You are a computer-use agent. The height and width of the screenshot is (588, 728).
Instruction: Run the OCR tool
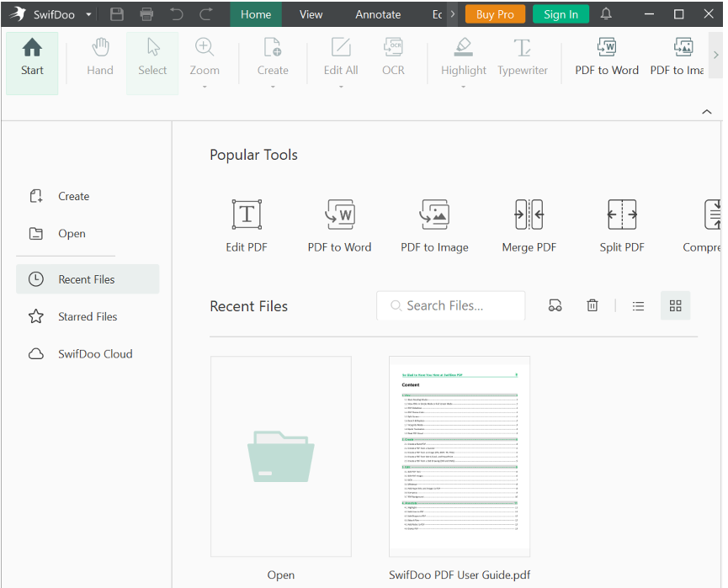[x=393, y=57]
